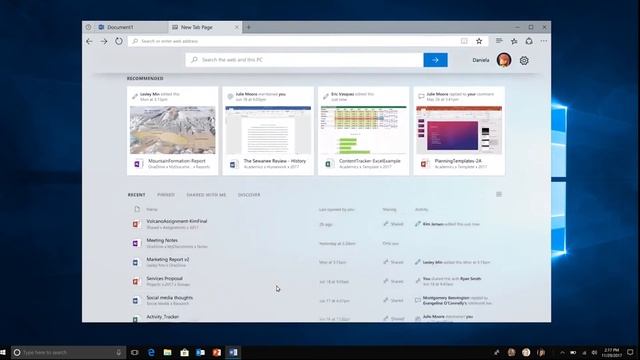Sort by the Name column header
Viewport: 640px width, 360px height.
[x=152, y=209]
